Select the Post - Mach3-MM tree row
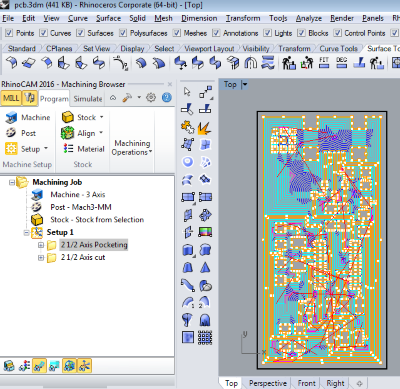This screenshot has width=400, height=389. pyautogui.click(x=71, y=207)
